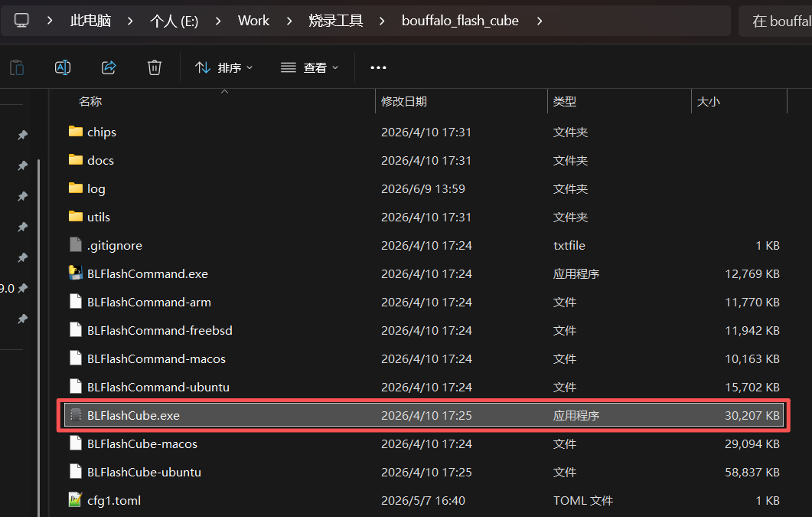Screen dimensions: 812x517
Task: Sort by 修改日期 column header
Action: point(404,102)
